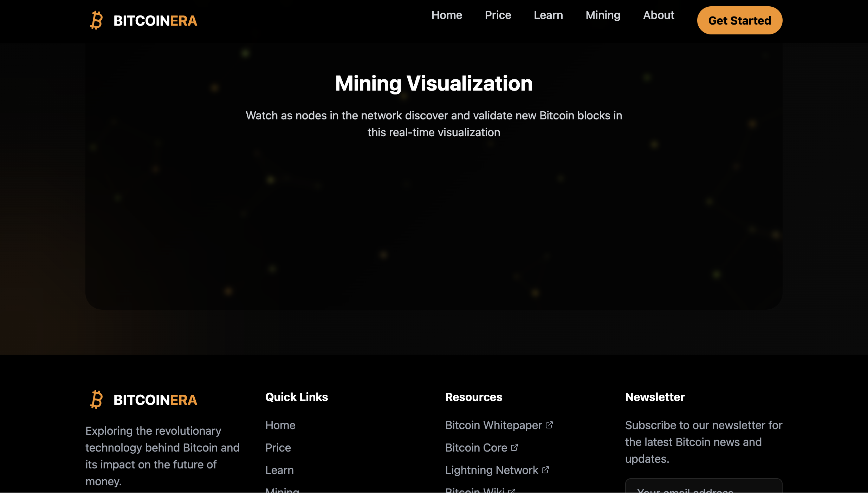Select Learn in the top navigation
This screenshot has width=868, height=493.
coord(548,15)
